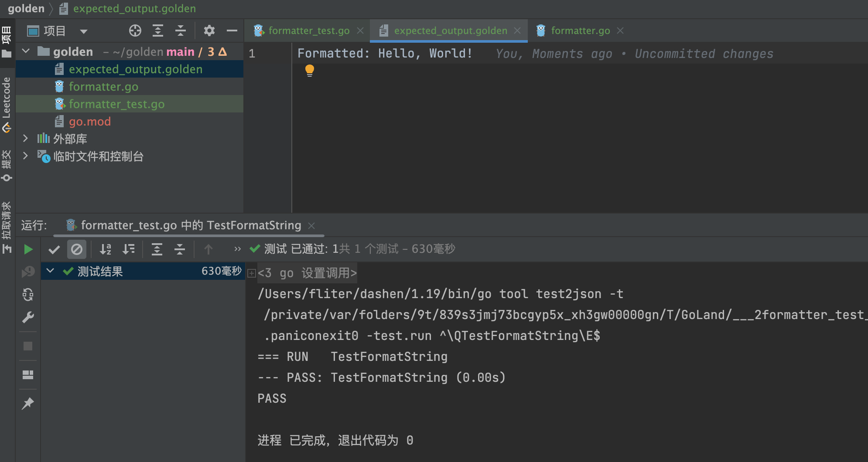
Task: Close the formatter_test.go editor tab
Action: pos(360,31)
